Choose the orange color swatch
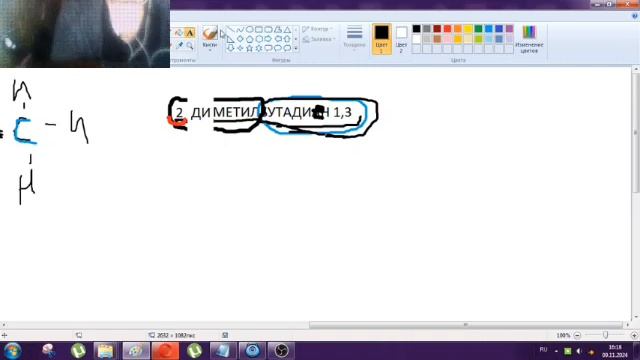Screen dimensions: 640x360 click(458, 29)
